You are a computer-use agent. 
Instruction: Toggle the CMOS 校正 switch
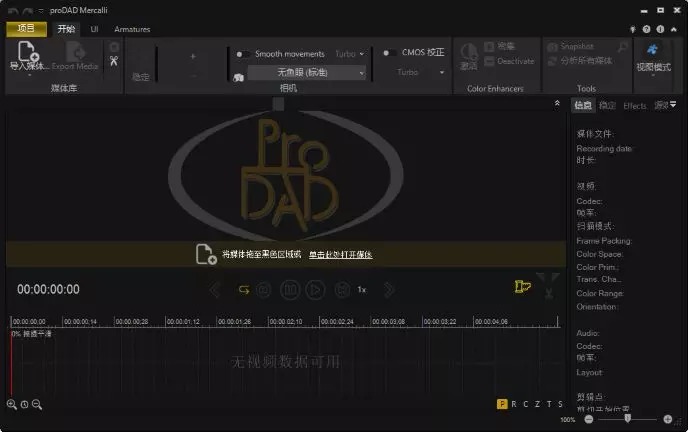click(x=388, y=53)
